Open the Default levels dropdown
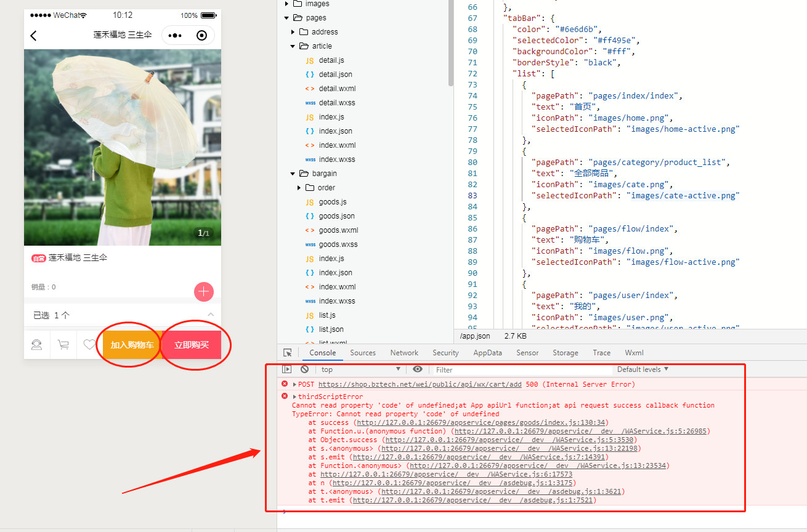Viewport: 807px width, 532px height. click(643, 369)
